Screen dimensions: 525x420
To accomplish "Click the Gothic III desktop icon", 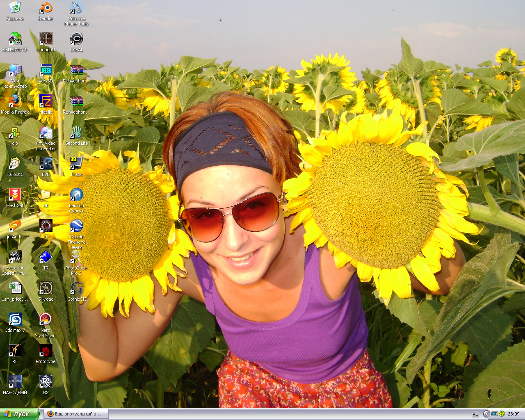I will 76,288.
